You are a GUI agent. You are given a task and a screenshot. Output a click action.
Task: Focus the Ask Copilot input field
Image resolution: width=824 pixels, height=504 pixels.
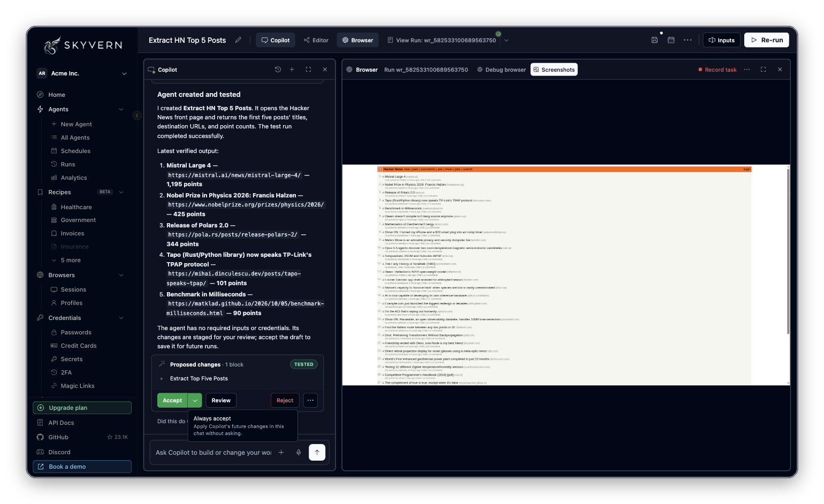click(213, 453)
